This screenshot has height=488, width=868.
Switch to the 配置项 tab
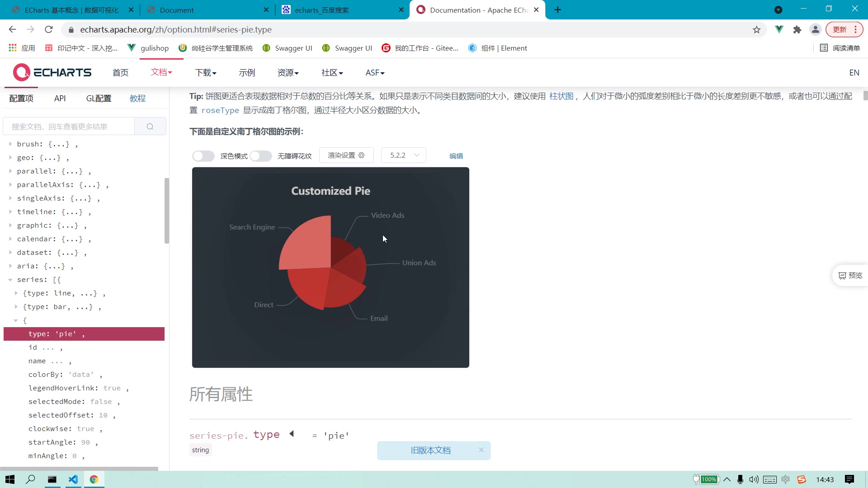(21, 99)
